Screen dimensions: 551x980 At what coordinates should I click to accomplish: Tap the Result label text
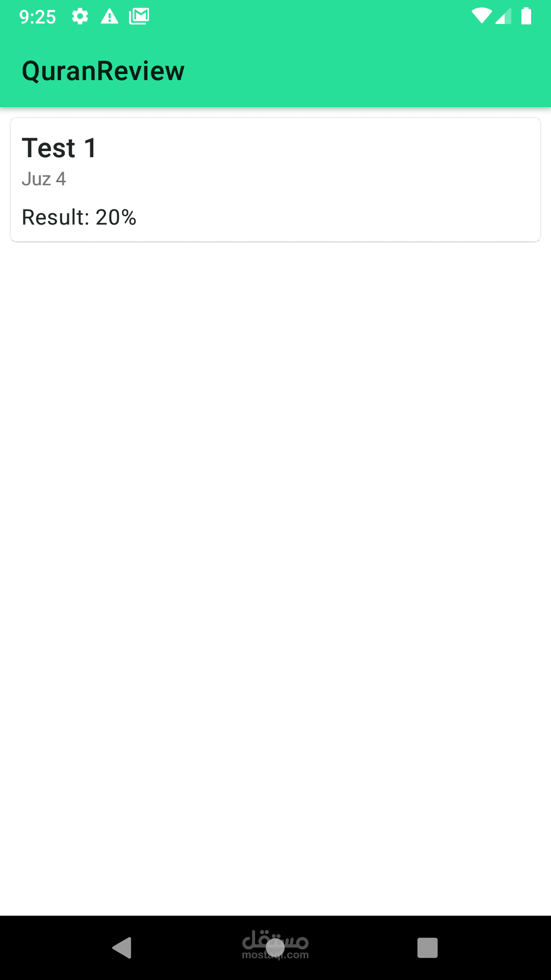[x=55, y=217]
